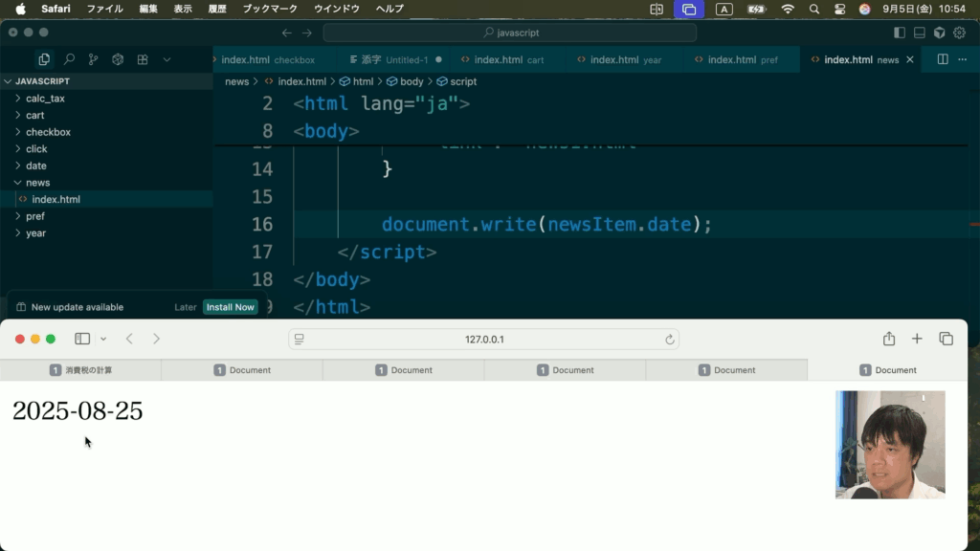980x551 pixels.
Task: Click the Explorer files icon
Action: coord(44,59)
